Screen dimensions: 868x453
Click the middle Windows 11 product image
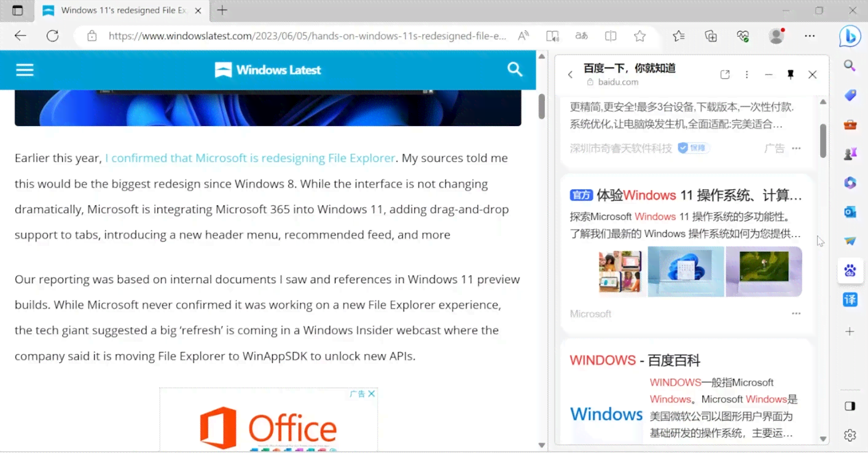coord(686,272)
